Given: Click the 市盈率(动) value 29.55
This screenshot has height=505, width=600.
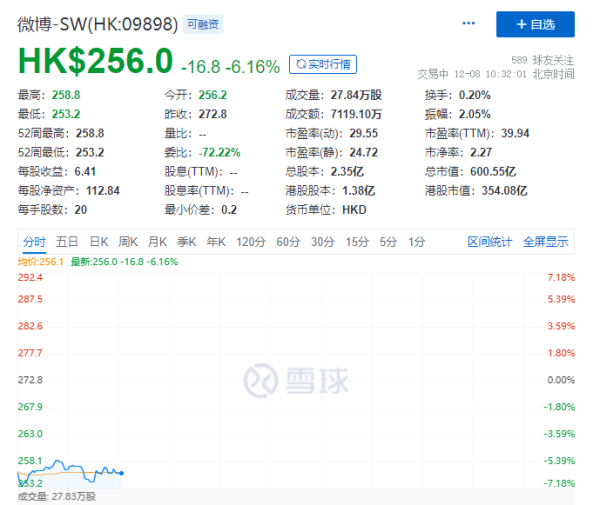Looking at the screenshot, I should coord(364,133).
